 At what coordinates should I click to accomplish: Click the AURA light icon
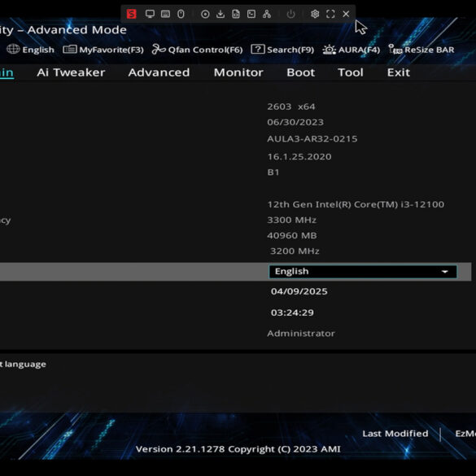point(330,50)
